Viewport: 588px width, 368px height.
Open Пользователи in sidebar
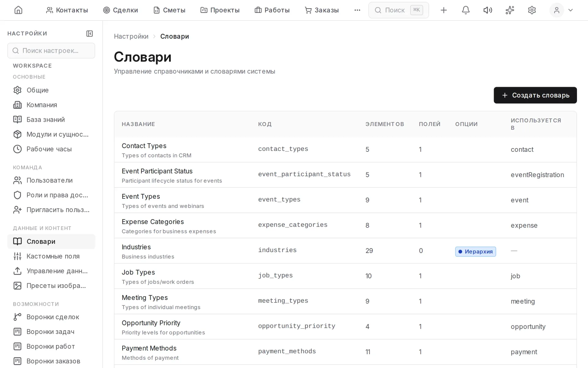pyautogui.click(x=51, y=180)
